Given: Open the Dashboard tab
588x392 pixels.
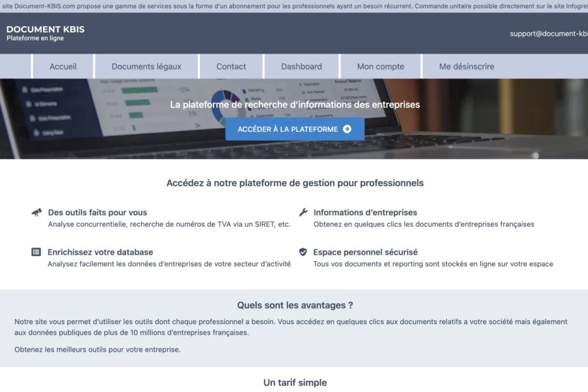Looking at the screenshot, I should [301, 67].
